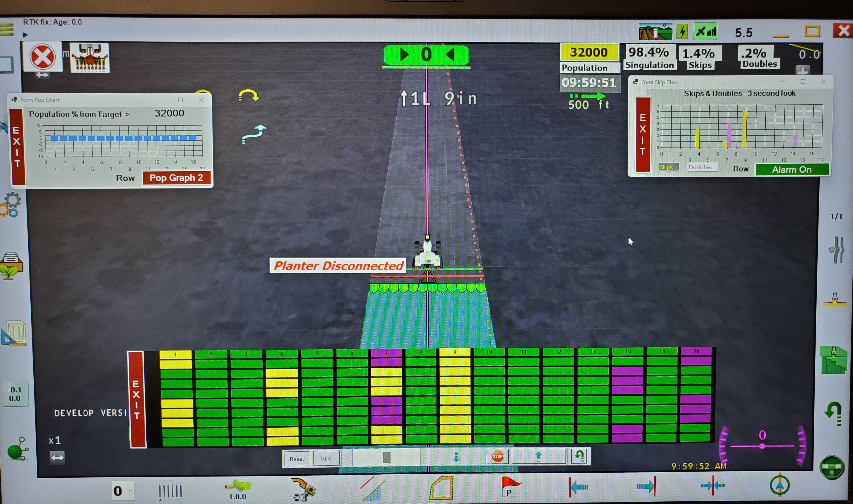Close the Form Pop Chart window
This screenshot has width=853, height=504.
coord(201,99)
